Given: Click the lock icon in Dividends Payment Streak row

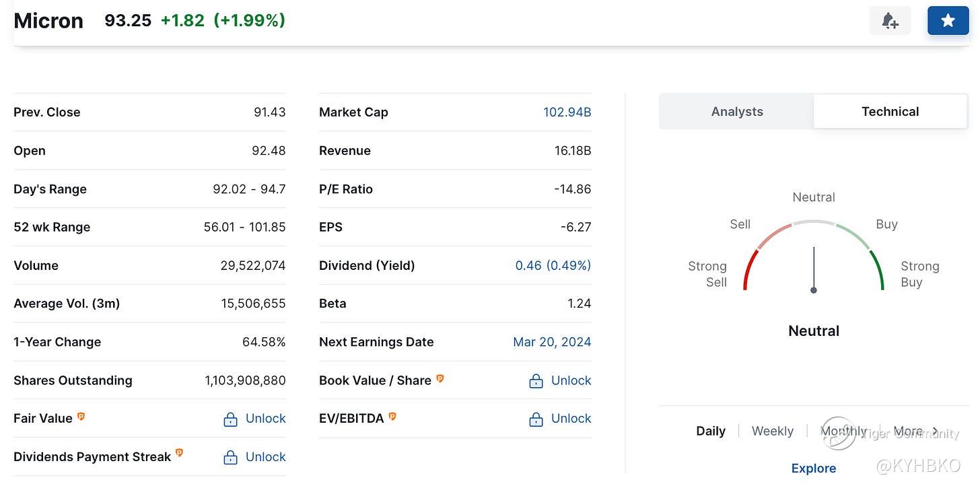Looking at the screenshot, I should [230, 458].
